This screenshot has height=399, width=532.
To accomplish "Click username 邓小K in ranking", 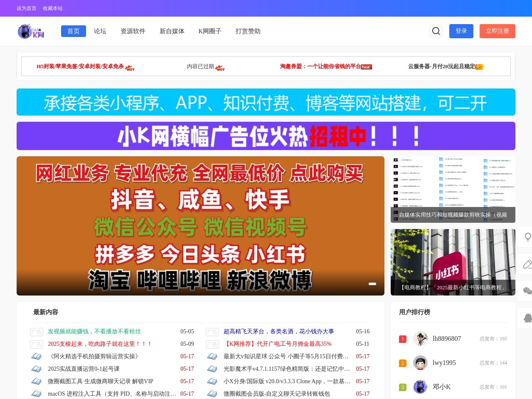I will [442, 387].
